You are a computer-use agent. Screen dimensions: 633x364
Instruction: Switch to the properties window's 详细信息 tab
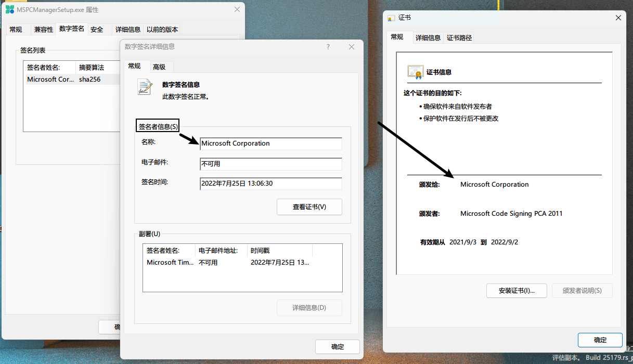[128, 30]
